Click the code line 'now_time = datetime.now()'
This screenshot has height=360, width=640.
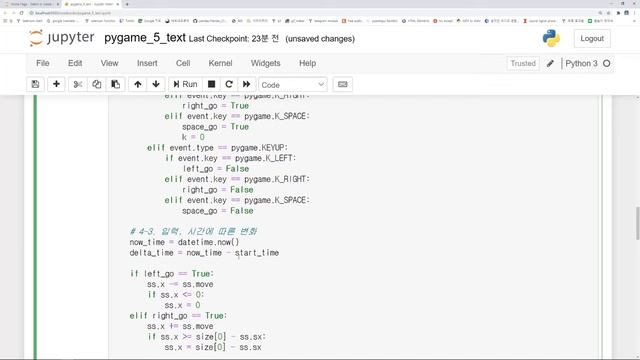pos(184,242)
